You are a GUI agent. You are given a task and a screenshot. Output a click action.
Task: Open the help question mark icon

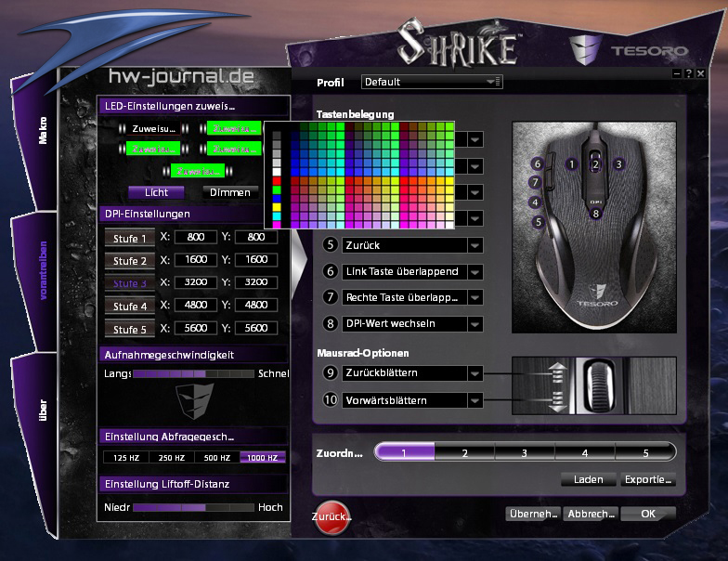tap(689, 73)
